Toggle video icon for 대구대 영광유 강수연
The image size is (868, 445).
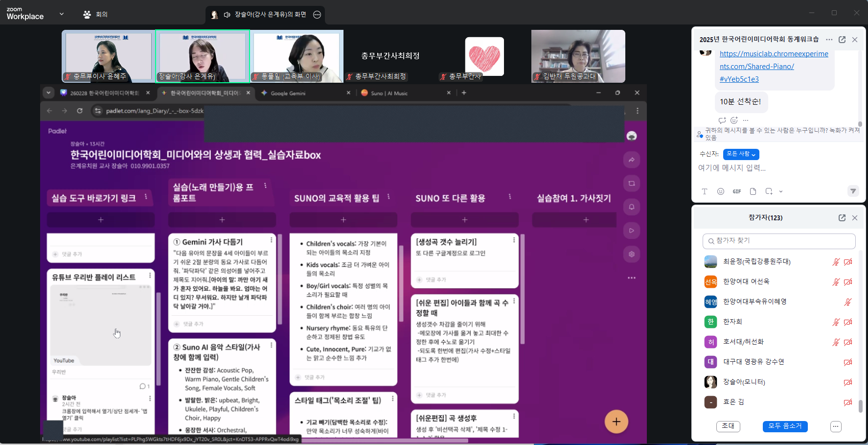point(848,362)
